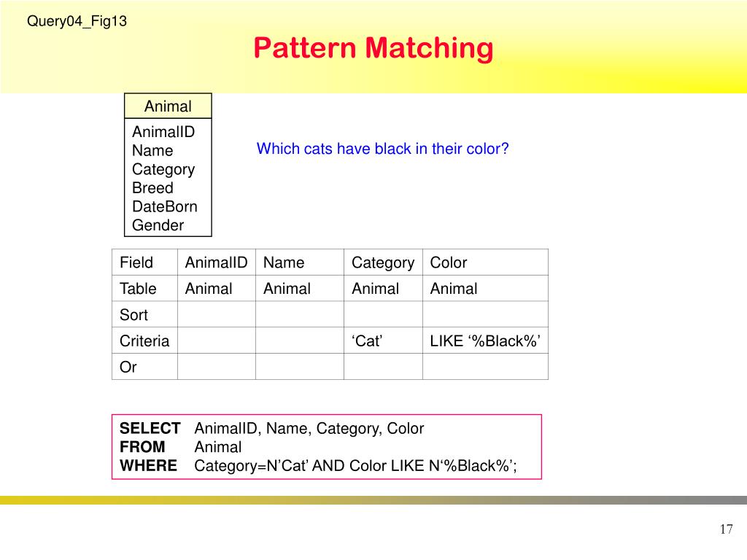Click 'Gender' in the Animal entity box
This screenshot has width=747, height=560.
(158, 225)
